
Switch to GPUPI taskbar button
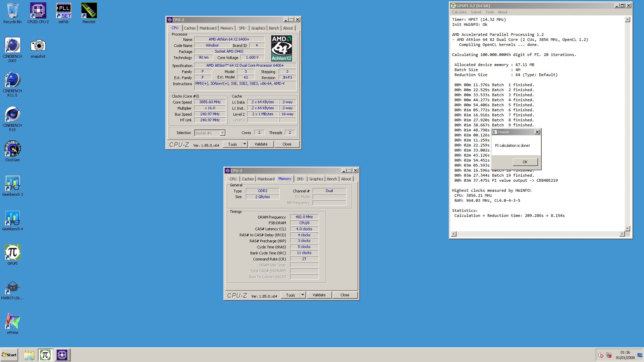tap(45, 355)
